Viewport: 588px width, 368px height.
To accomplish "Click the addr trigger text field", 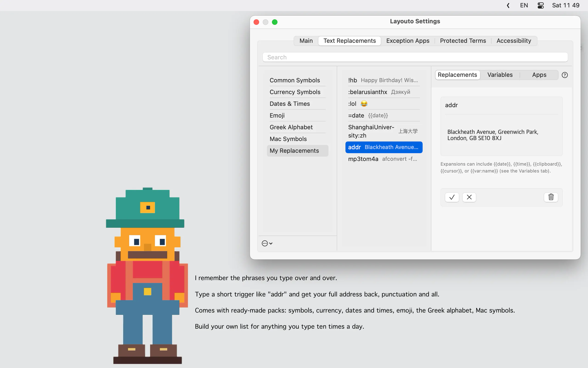I will 501,105.
